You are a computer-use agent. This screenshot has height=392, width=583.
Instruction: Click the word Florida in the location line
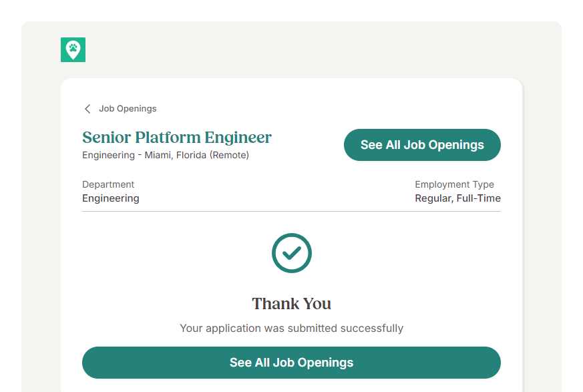(x=191, y=156)
